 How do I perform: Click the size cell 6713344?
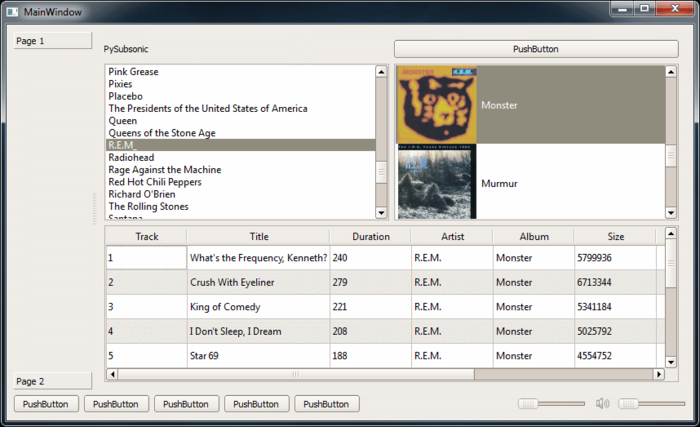pyautogui.click(x=616, y=282)
